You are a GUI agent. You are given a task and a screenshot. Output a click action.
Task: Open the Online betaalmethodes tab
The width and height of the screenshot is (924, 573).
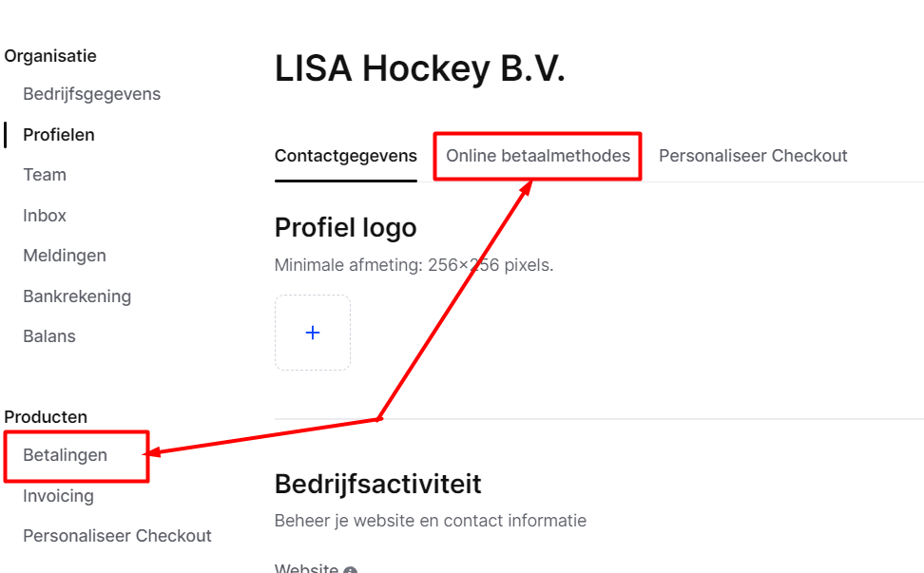click(537, 156)
